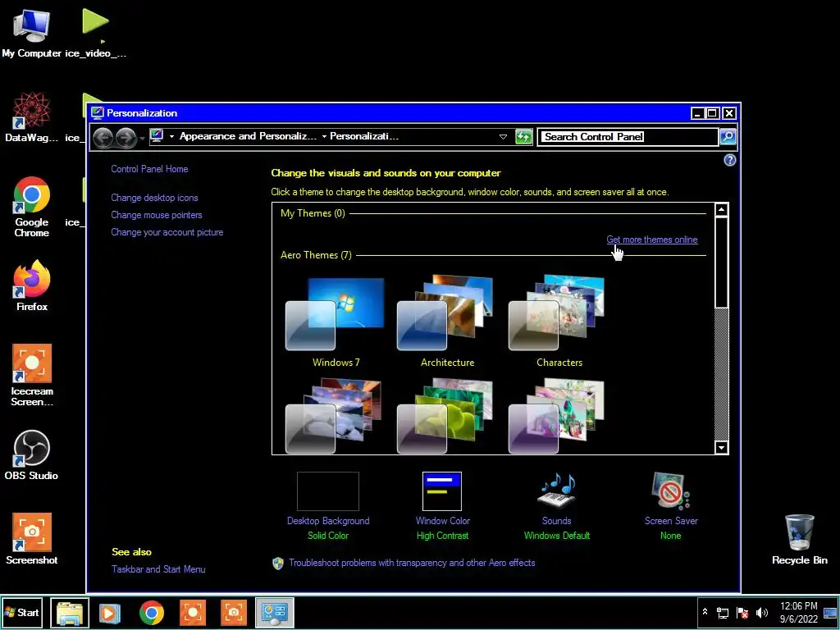The height and width of the screenshot is (630, 840).
Task: Click the Search Control Panel field
Action: tap(628, 137)
